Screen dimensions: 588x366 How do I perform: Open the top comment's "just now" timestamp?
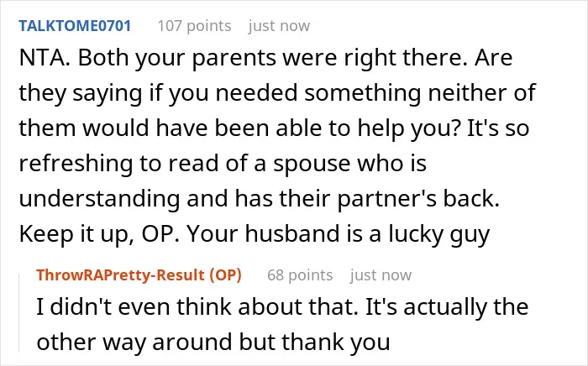(279, 26)
